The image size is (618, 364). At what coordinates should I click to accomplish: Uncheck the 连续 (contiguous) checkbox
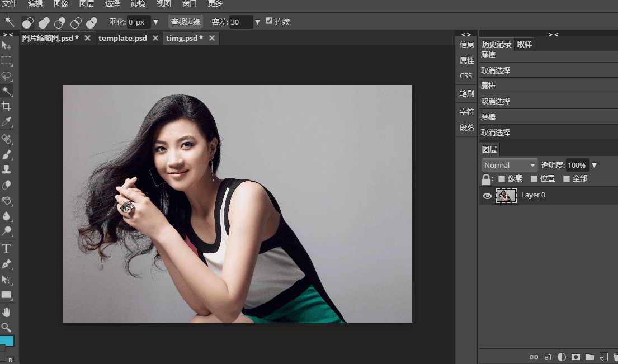[269, 21]
